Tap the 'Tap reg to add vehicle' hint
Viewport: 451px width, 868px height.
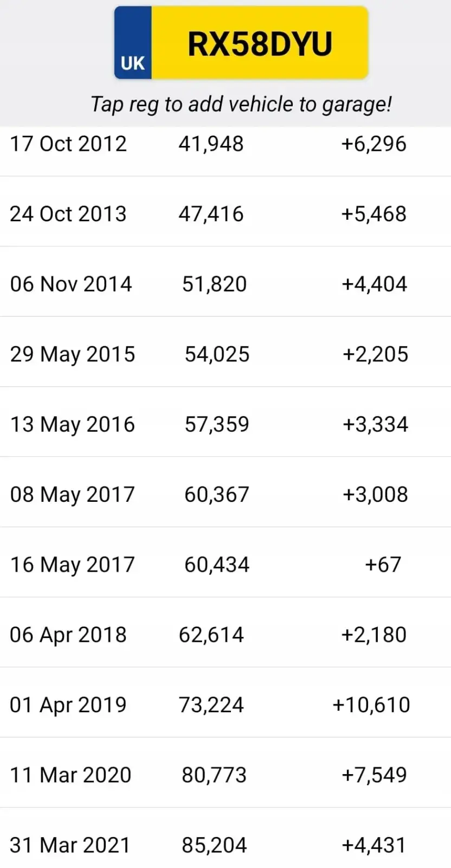pyautogui.click(x=241, y=104)
